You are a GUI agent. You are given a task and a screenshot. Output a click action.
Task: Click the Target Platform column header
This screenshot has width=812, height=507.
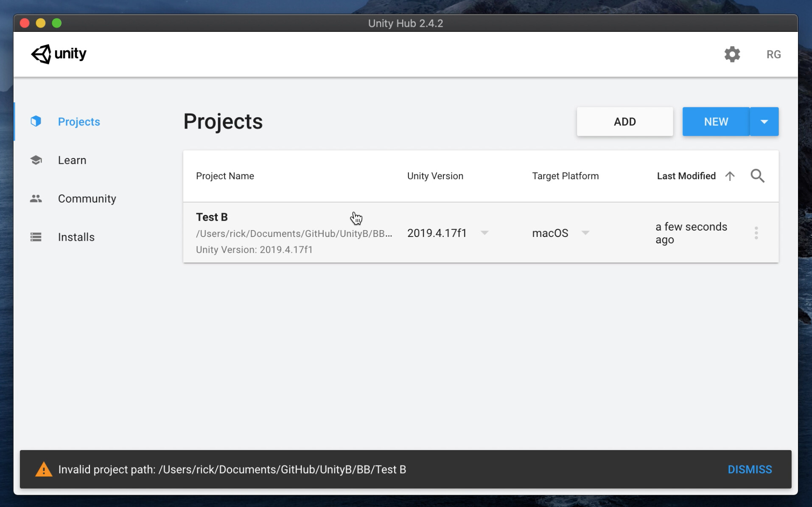click(565, 176)
